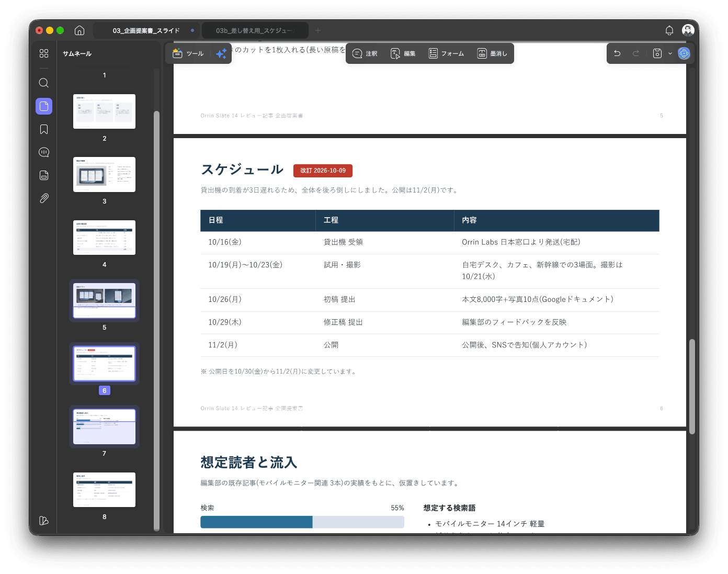
Task: Open the document layers sidebar icon
Action: click(44, 175)
